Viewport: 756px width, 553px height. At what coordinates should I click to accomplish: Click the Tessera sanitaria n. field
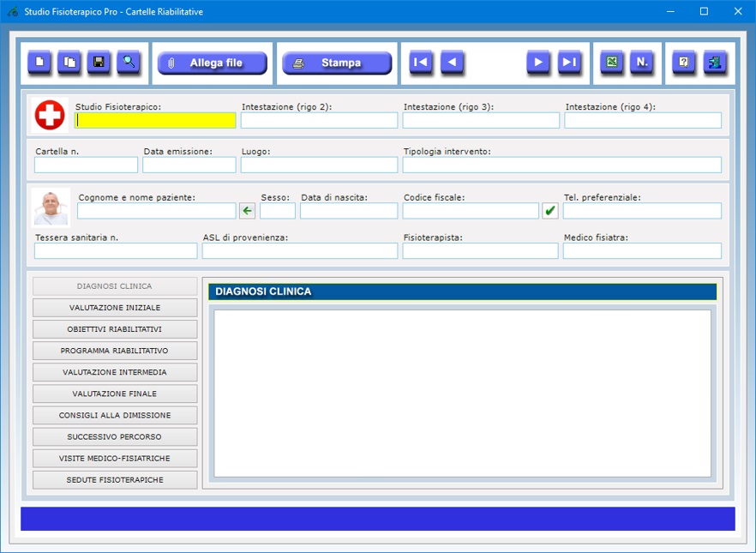tap(117, 250)
